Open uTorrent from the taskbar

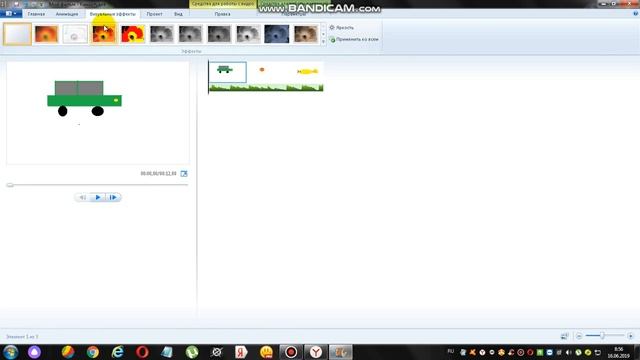point(192,352)
